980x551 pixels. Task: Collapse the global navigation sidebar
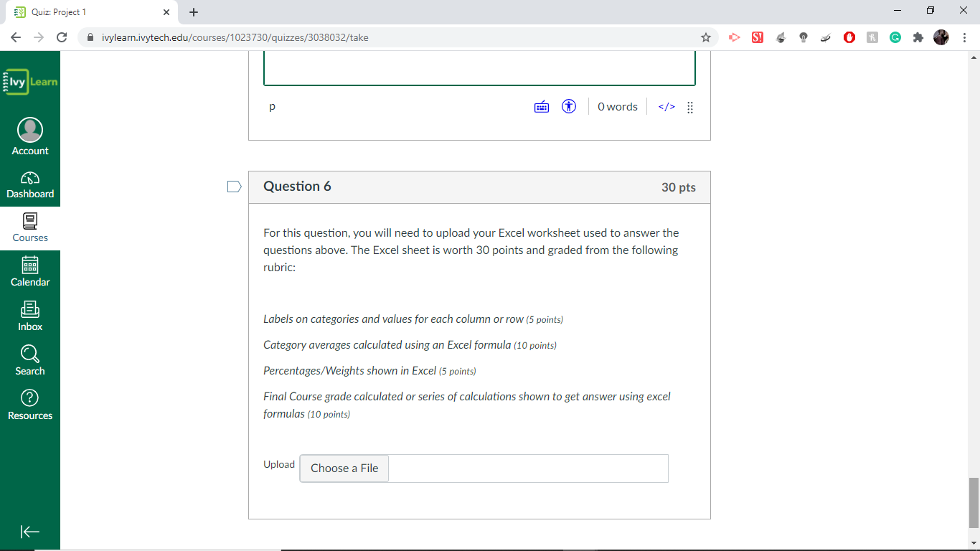coord(29,532)
